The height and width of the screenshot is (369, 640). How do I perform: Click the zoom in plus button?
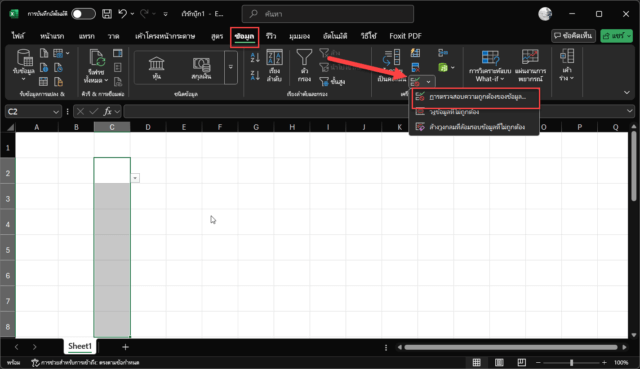604,362
